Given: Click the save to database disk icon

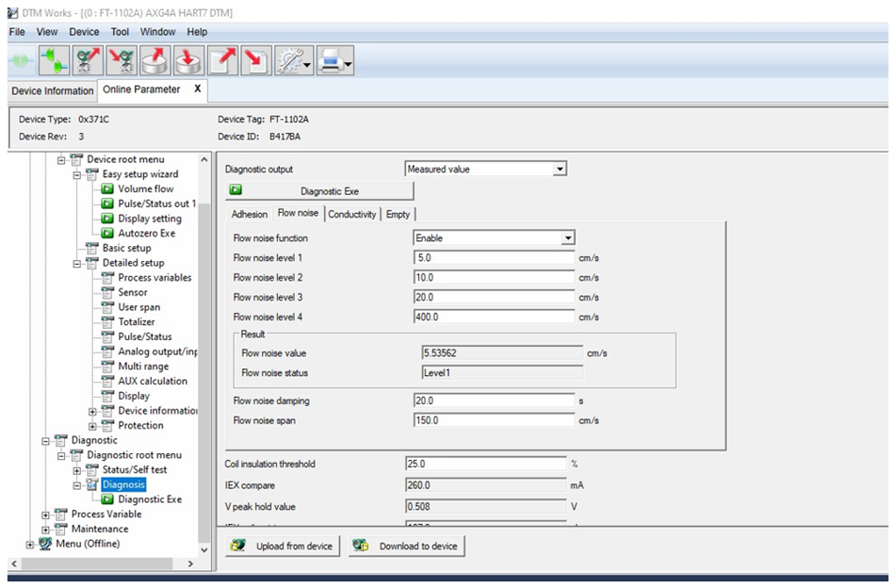Looking at the screenshot, I should point(187,61).
